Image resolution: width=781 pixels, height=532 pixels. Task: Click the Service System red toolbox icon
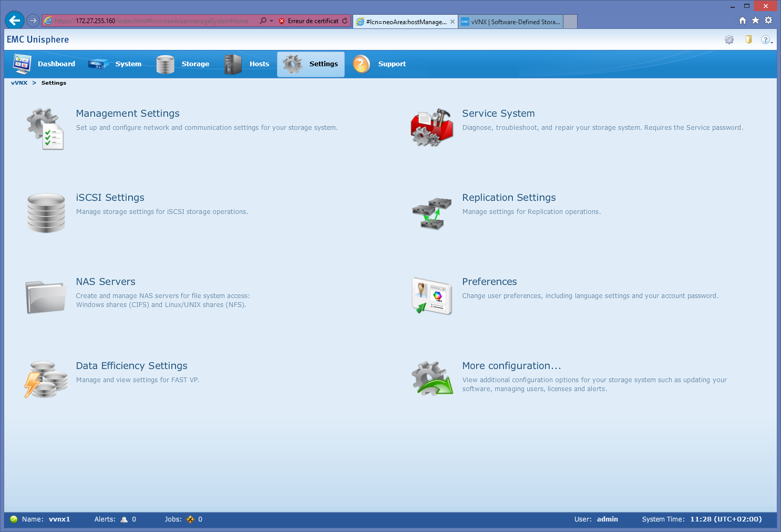[x=431, y=128]
